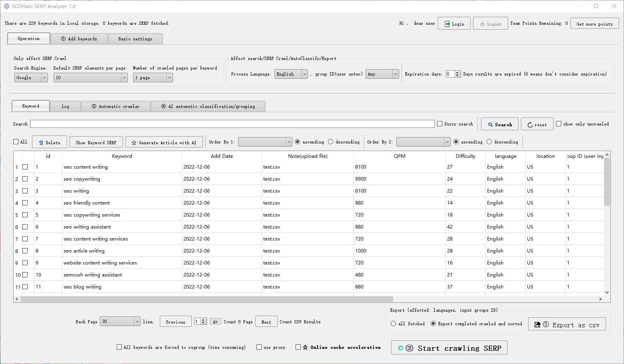Click scroll down arrow of the table
Screen dimensions: 624x364
607,292
